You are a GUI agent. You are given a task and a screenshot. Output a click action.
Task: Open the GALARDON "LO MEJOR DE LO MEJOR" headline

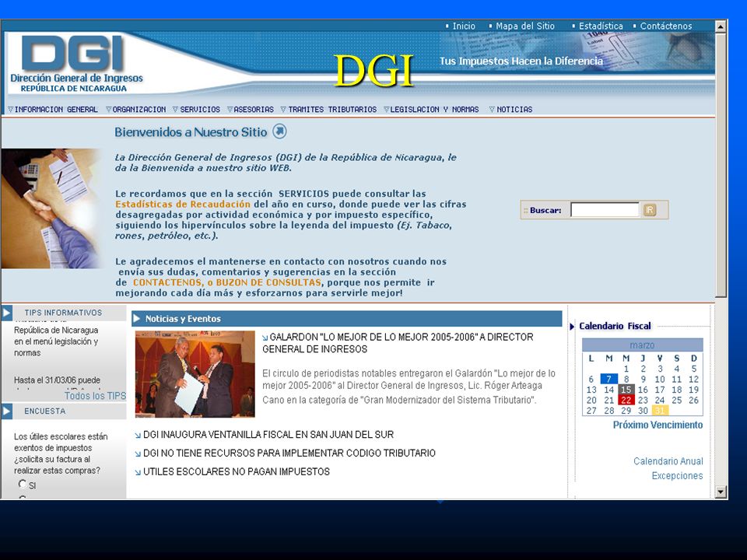pos(398,343)
